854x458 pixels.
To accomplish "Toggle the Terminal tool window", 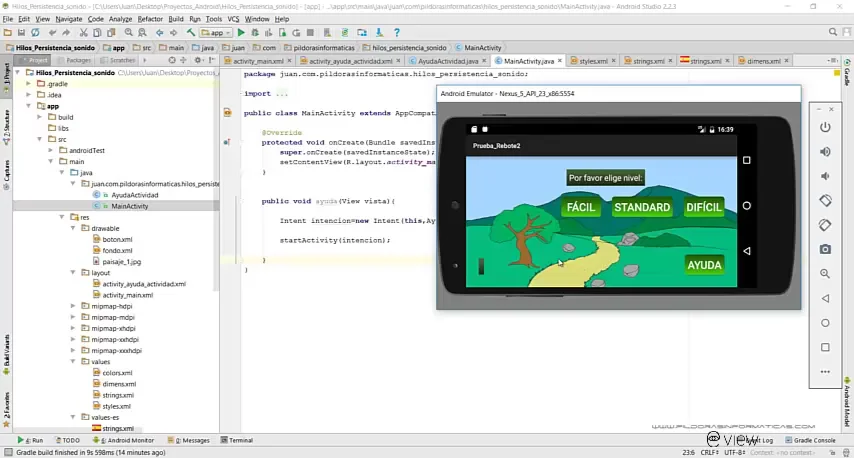I will pyautogui.click(x=237, y=440).
